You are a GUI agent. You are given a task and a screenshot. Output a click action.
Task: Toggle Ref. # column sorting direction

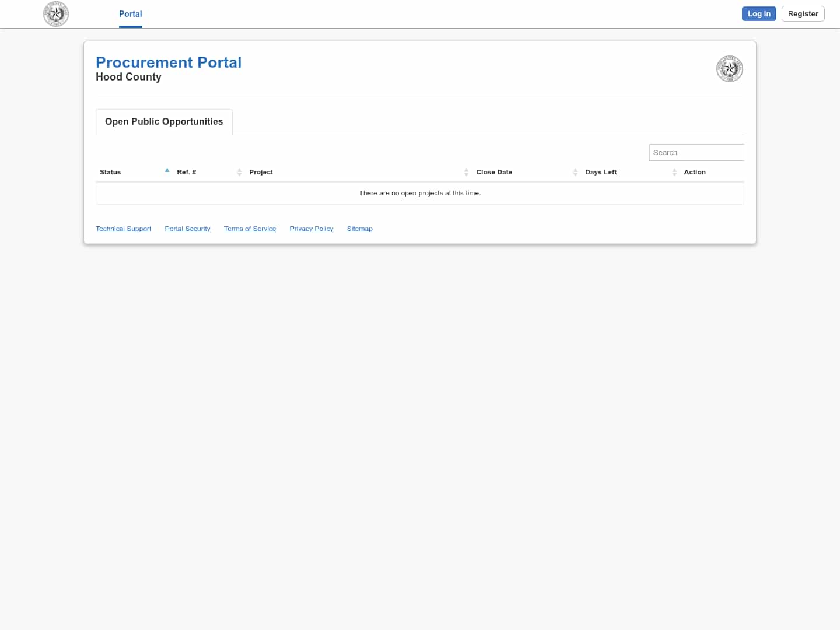tap(186, 172)
